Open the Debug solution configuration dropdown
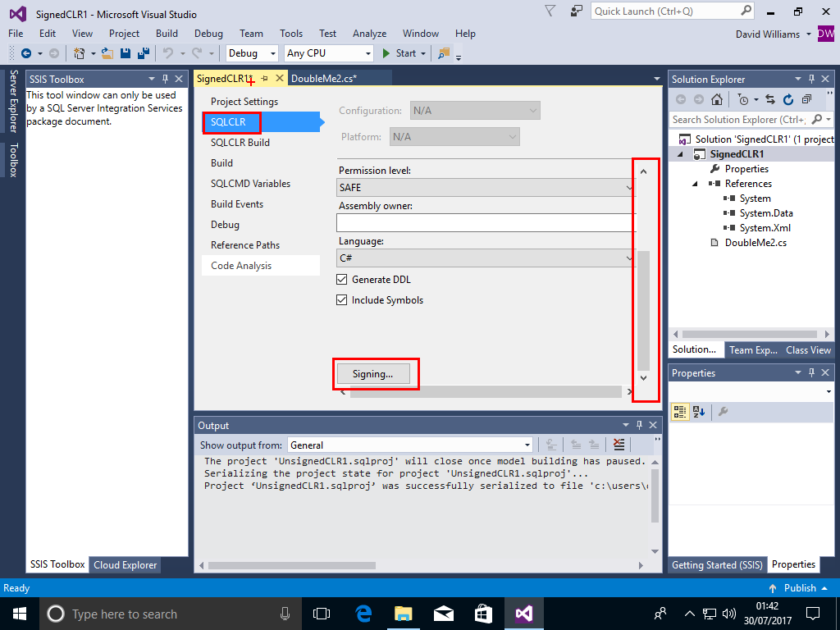Image resolution: width=840 pixels, height=630 pixels. 253,53
